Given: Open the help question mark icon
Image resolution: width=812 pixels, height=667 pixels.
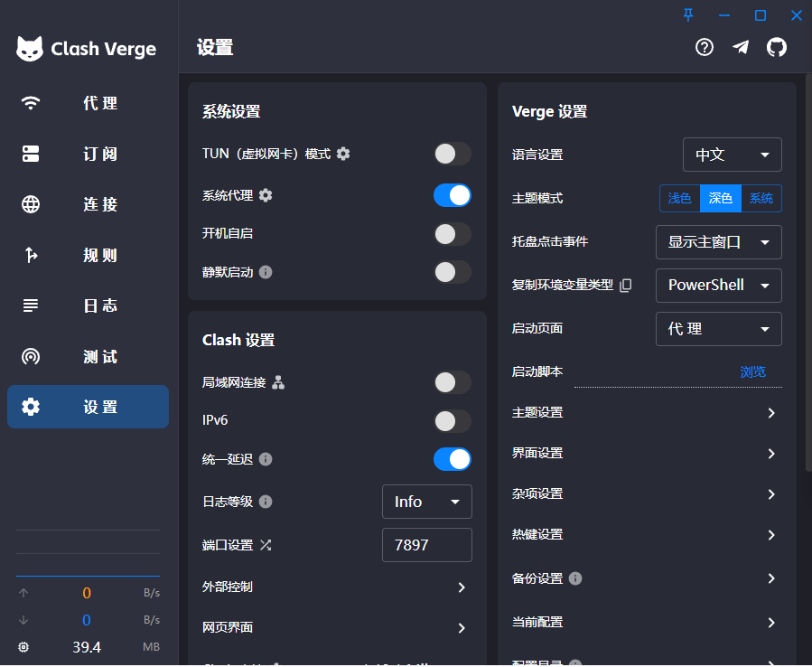Looking at the screenshot, I should (705, 48).
